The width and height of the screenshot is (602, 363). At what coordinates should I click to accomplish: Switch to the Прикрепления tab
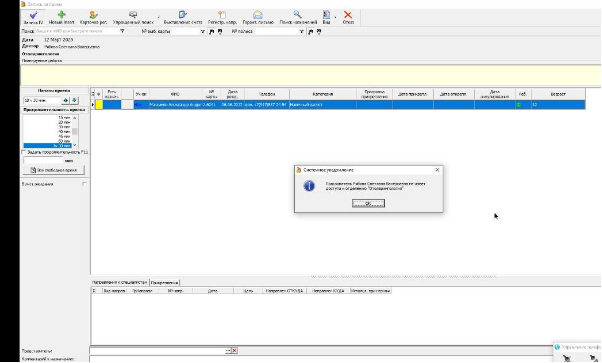click(164, 282)
